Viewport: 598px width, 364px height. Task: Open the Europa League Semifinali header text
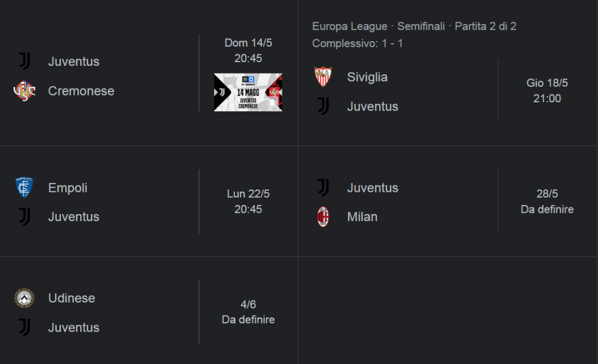[414, 26]
